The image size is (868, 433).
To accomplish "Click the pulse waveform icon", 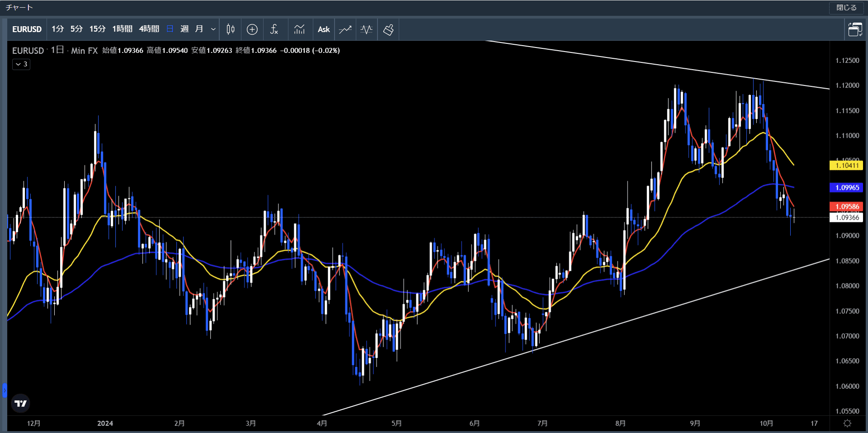I will tap(367, 29).
